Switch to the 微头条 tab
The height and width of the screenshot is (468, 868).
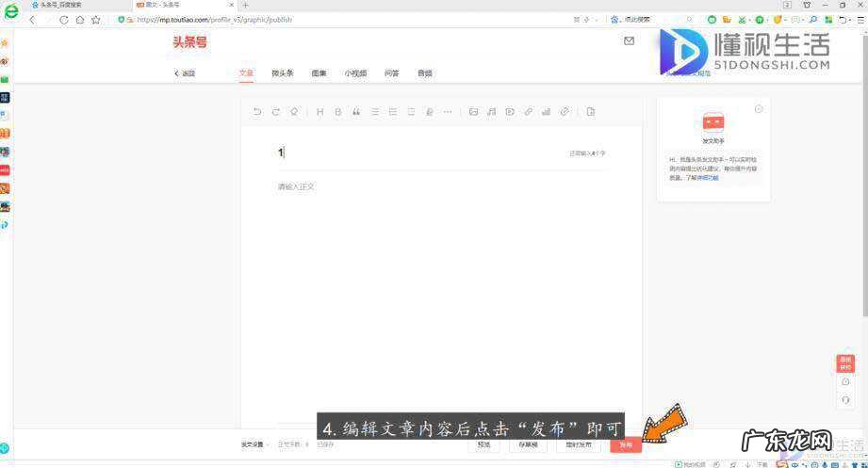click(x=283, y=73)
